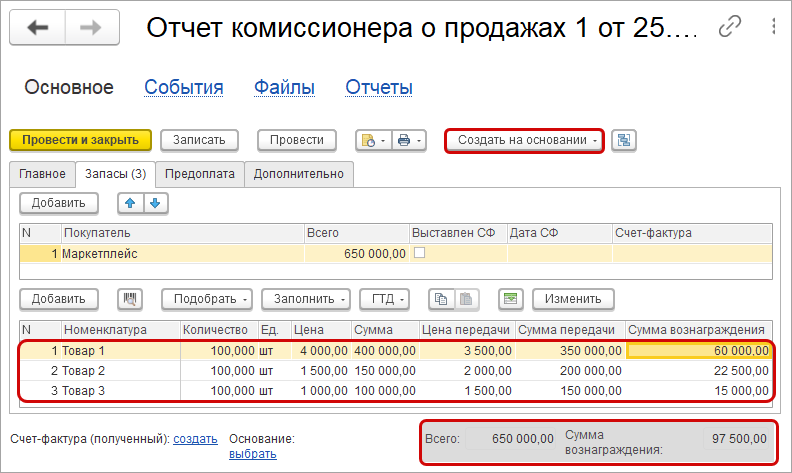Click buyer total cell 650 000,00
Screen dimensions: 792x473
[x=357, y=254]
